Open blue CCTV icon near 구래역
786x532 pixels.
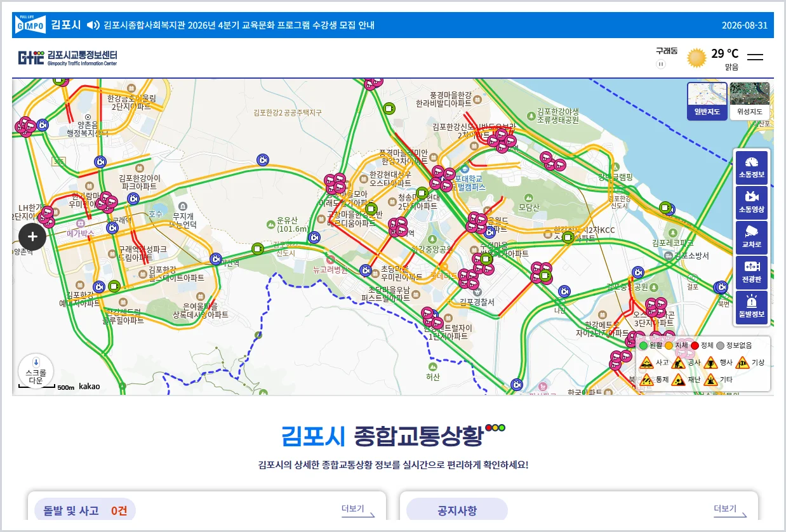point(112,227)
